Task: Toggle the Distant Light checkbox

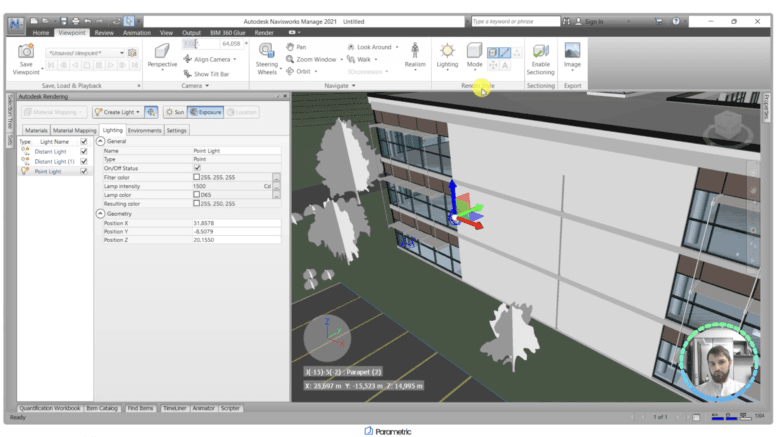Action: tap(84, 151)
